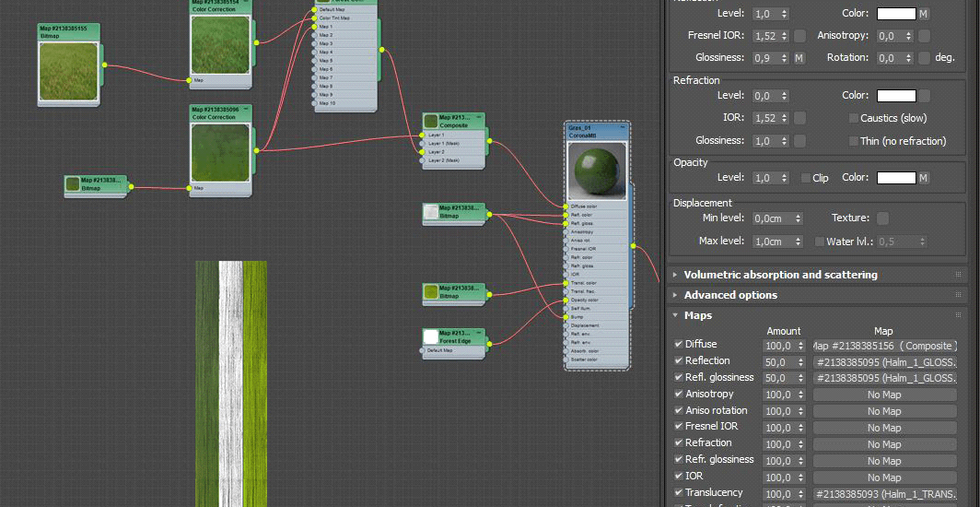Viewport: 980px width, 507px height.
Task: Click the Reflection color M map button
Action: point(924,14)
